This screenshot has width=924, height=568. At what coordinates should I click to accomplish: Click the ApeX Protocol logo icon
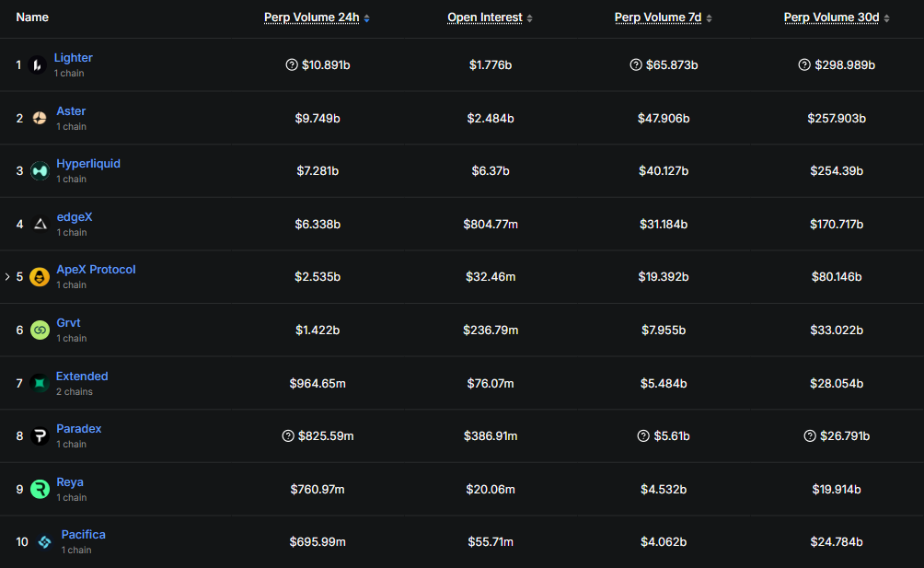[40, 276]
